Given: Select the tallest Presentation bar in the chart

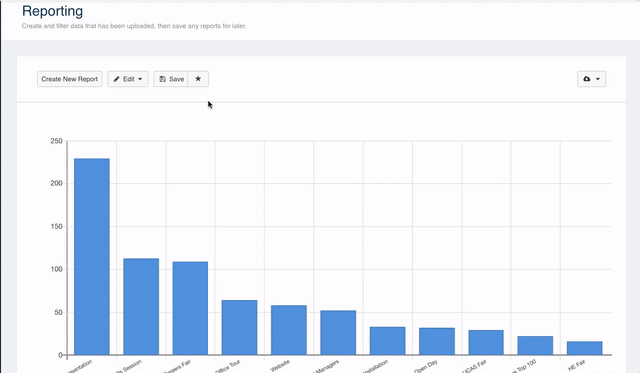Looking at the screenshot, I should tap(92, 257).
